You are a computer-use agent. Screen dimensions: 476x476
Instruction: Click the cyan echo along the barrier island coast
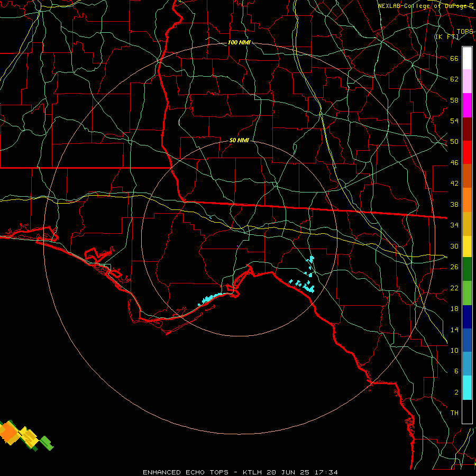(x=209, y=299)
